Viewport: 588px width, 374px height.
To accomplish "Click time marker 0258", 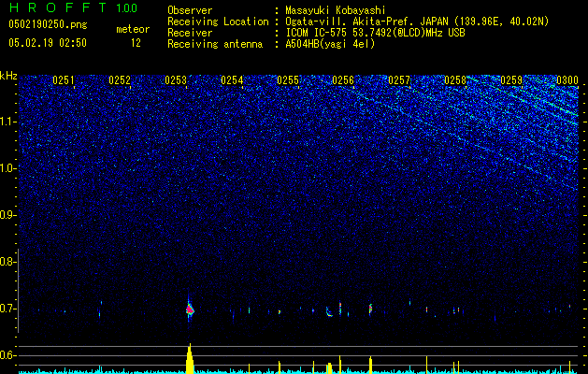I will pyautogui.click(x=455, y=80).
